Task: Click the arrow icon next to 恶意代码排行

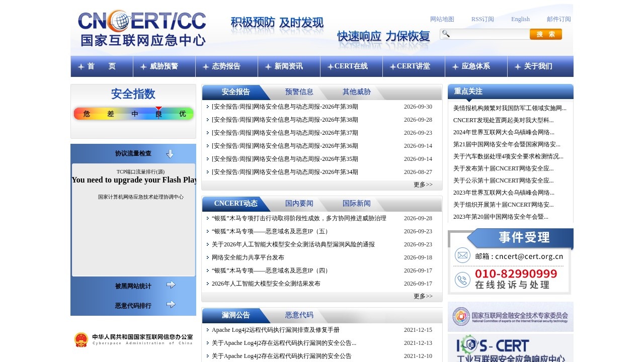Action: pos(171,305)
